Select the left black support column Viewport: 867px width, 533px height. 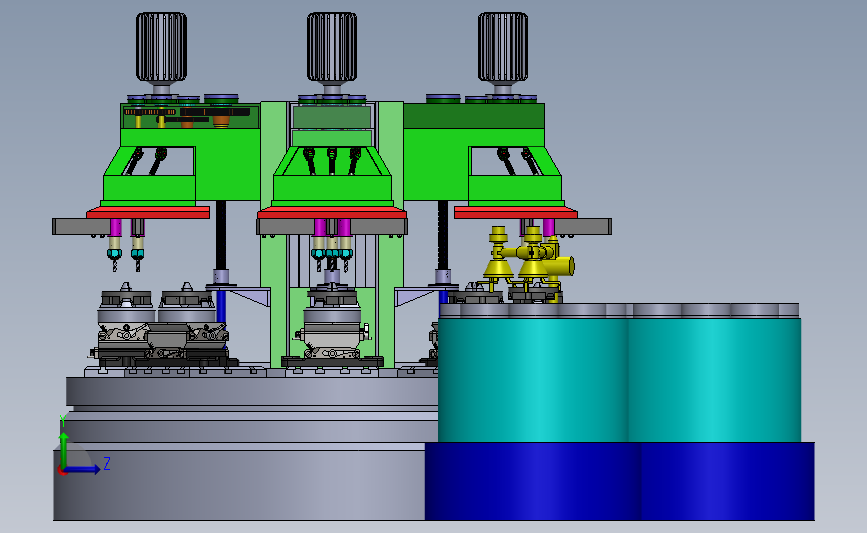click(x=221, y=235)
